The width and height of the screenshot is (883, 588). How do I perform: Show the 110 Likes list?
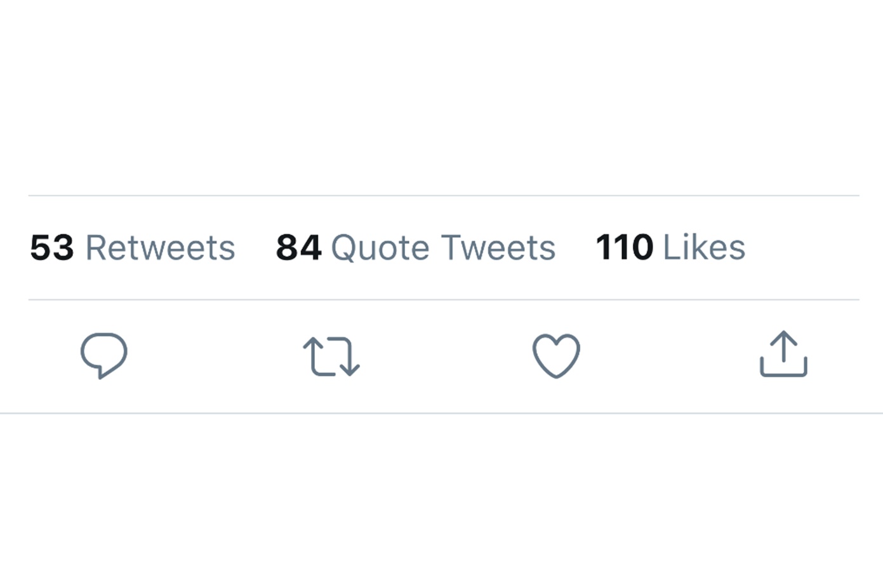coord(670,247)
